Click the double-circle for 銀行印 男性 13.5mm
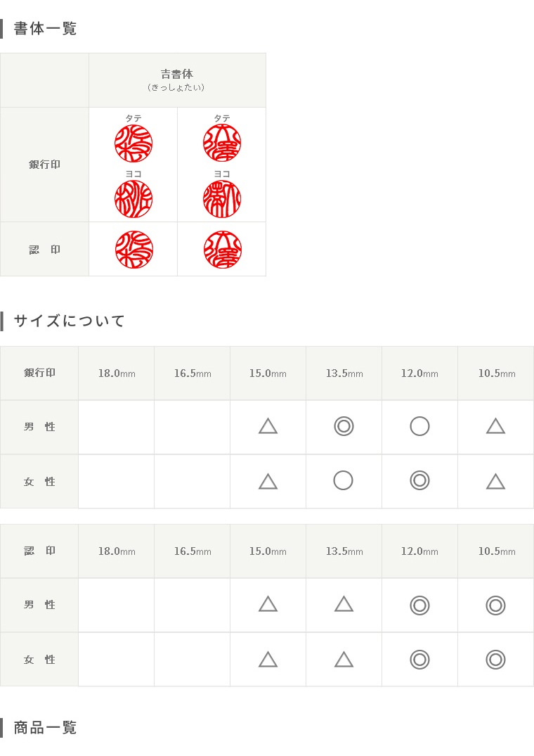 [x=344, y=426]
